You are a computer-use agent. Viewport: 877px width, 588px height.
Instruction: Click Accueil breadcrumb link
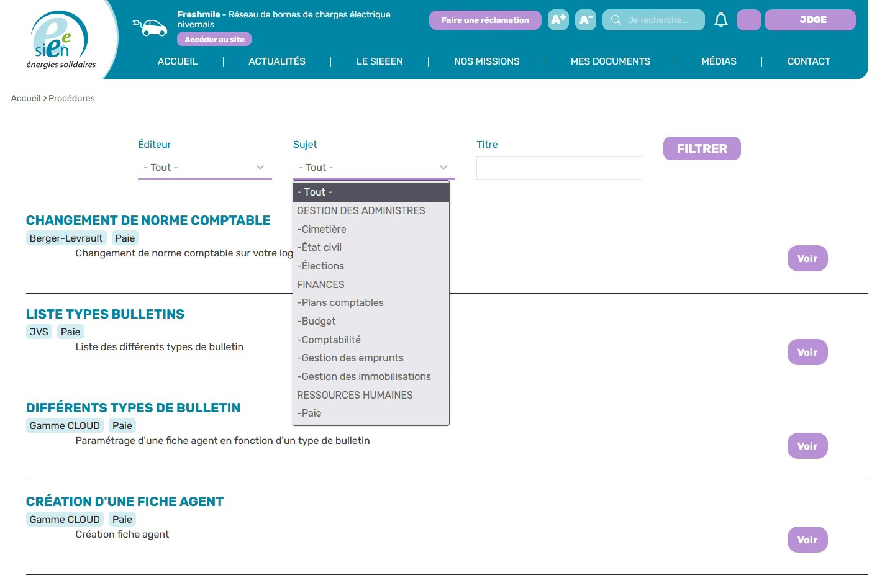point(25,98)
